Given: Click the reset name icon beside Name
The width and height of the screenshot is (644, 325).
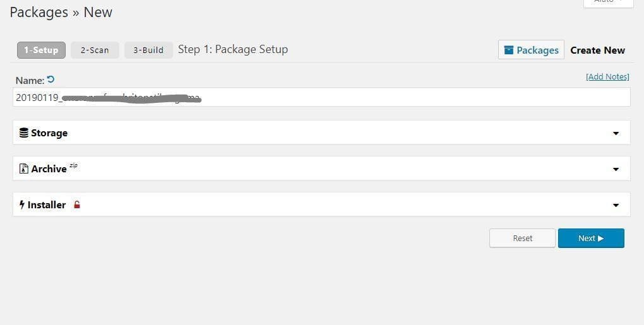Looking at the screenshot, I should pyautogui.click(x=51, y=80).
